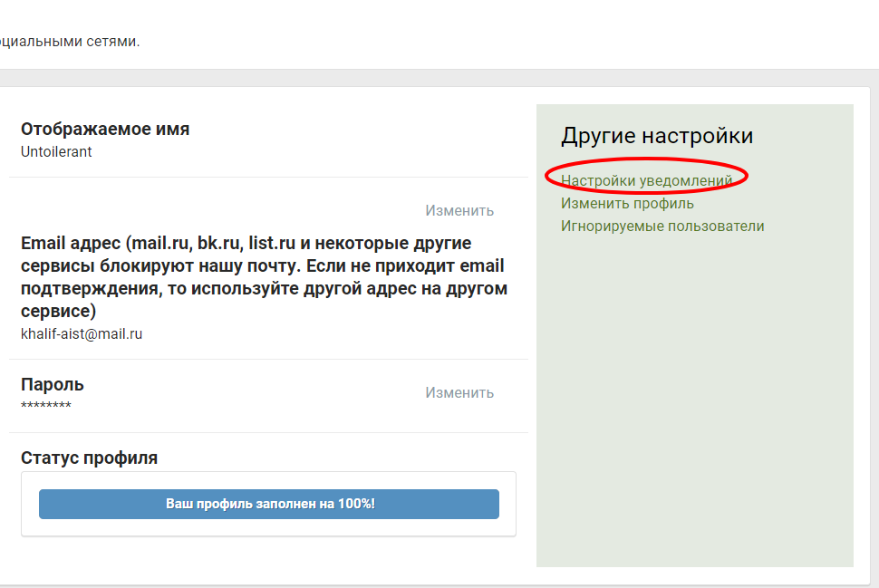The height and width of the screenshot is (588, 879).
Task: Open the Настройки уведомлений link
Action: pos(646,180)
